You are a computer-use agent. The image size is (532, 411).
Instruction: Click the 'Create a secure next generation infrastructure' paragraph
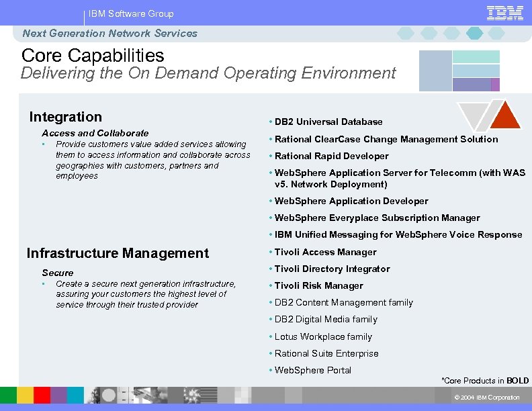[x=146, y=294]
